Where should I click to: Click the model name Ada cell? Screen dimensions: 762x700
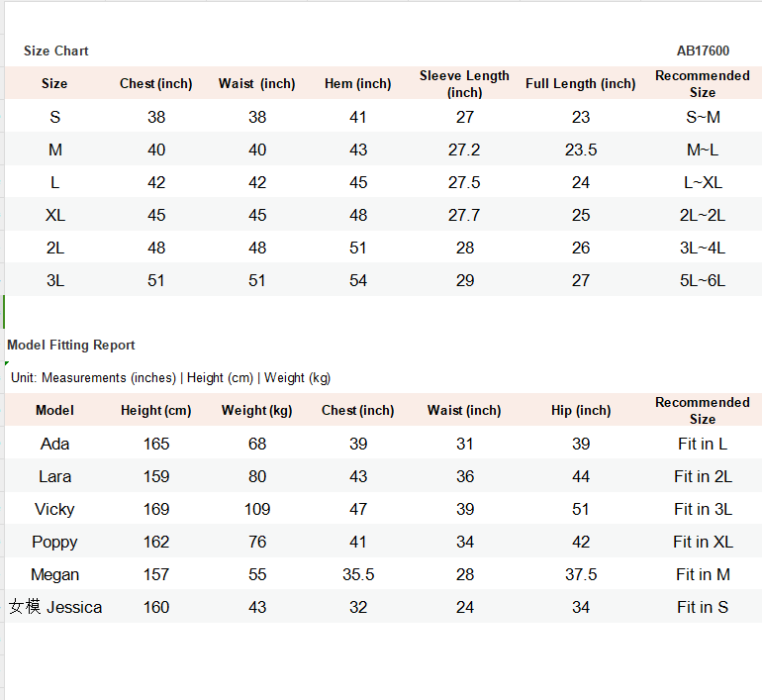[55, 444]
